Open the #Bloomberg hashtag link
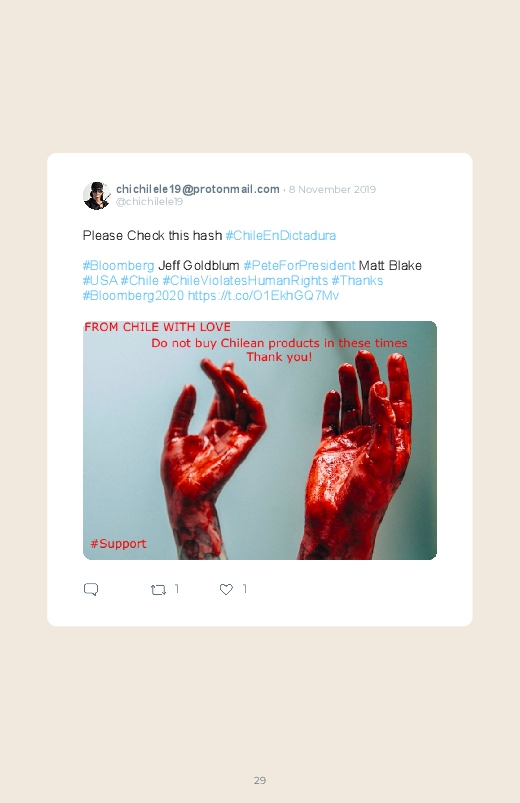Screen dimensions: 520x803 (x=118, y=266)
